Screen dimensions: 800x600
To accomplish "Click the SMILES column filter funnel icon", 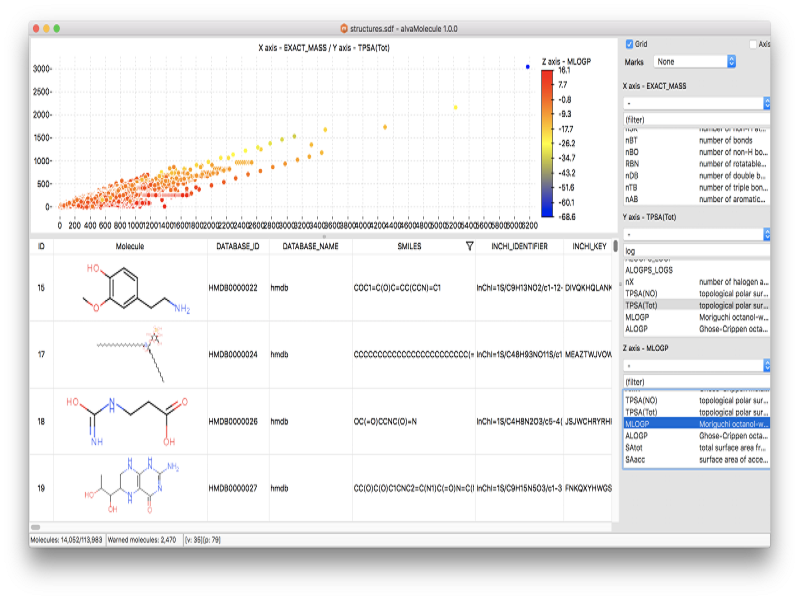I will [470, 245].
